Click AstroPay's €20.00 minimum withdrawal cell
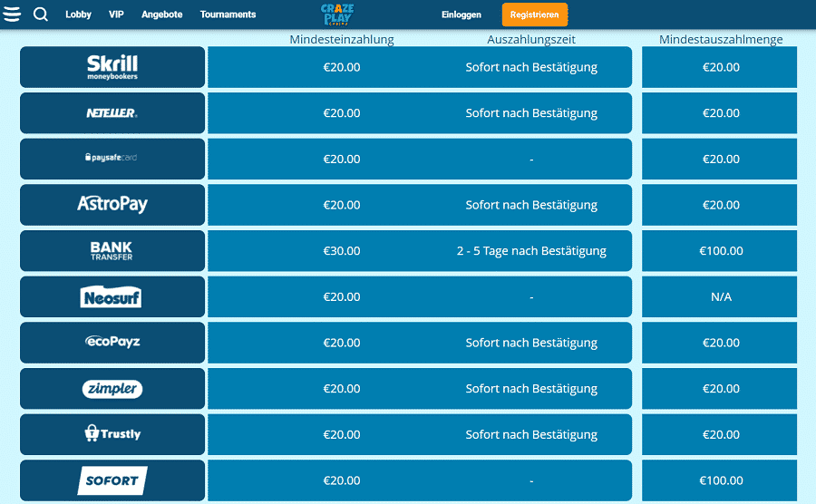Image resolution: width=816 pixels, height=504 pixels. pos(719,205)
